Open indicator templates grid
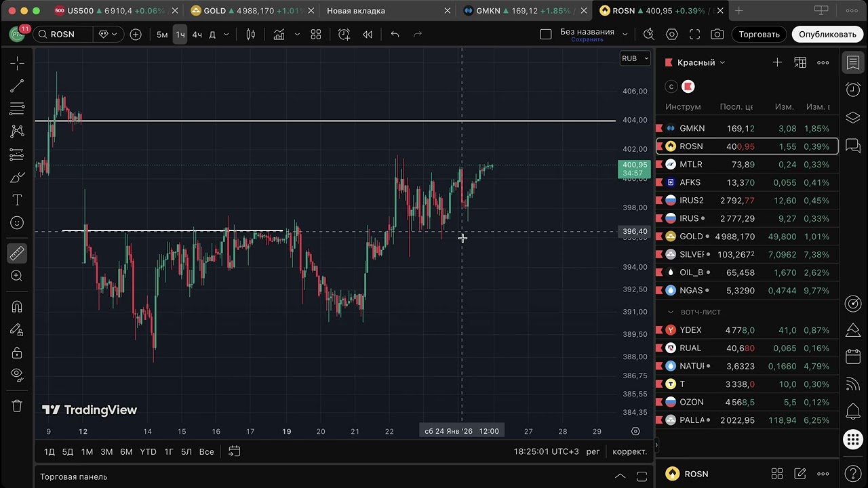The image size is (868, 488). tap(316, 35)
